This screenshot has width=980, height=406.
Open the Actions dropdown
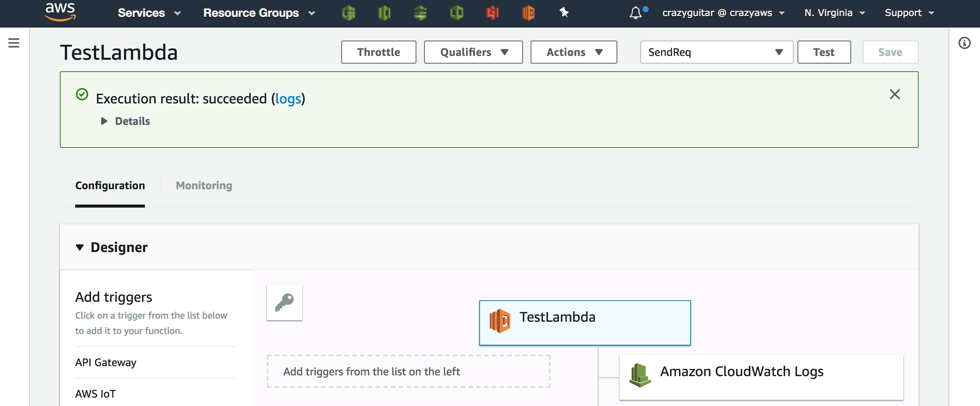(x=574, y=52)
